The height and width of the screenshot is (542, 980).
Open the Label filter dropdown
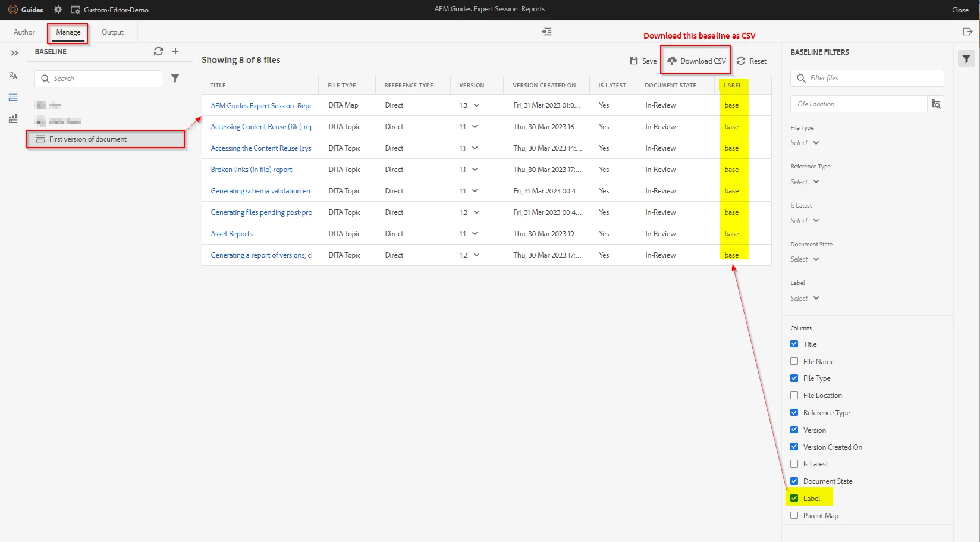pos(805,299)
